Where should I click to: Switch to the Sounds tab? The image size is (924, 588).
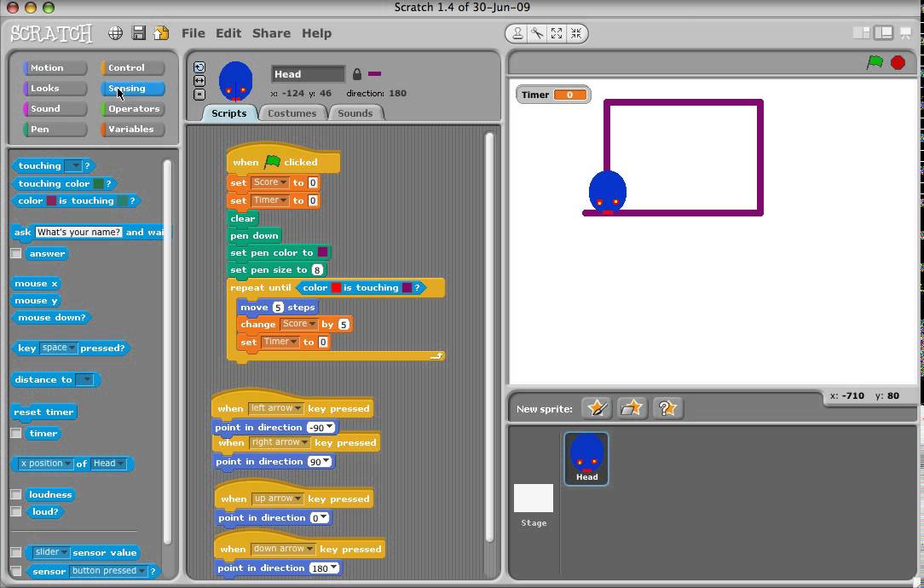[355, 113]
